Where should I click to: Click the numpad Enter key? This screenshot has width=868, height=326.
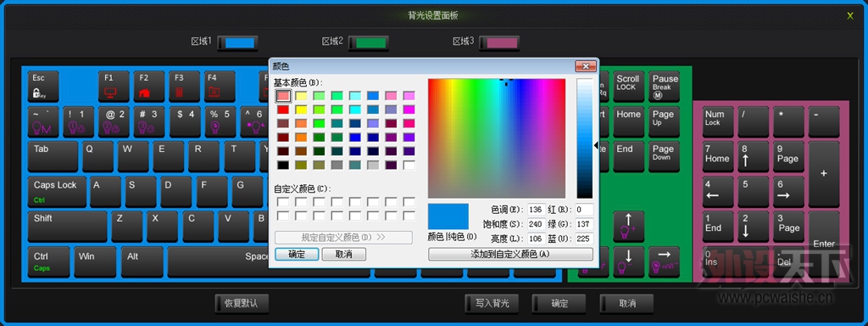point(824,244)
